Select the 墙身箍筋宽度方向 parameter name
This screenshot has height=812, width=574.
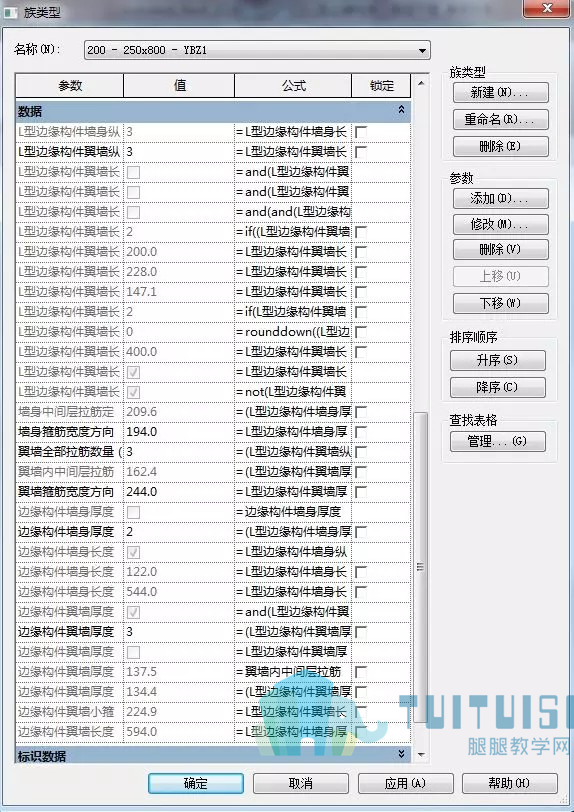click(x=69, y=432)
